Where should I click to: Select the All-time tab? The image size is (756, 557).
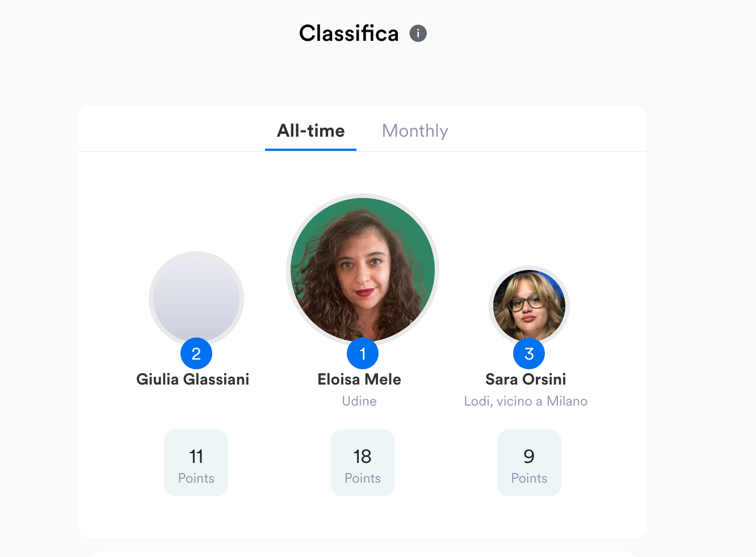click(x=310, y=131)
